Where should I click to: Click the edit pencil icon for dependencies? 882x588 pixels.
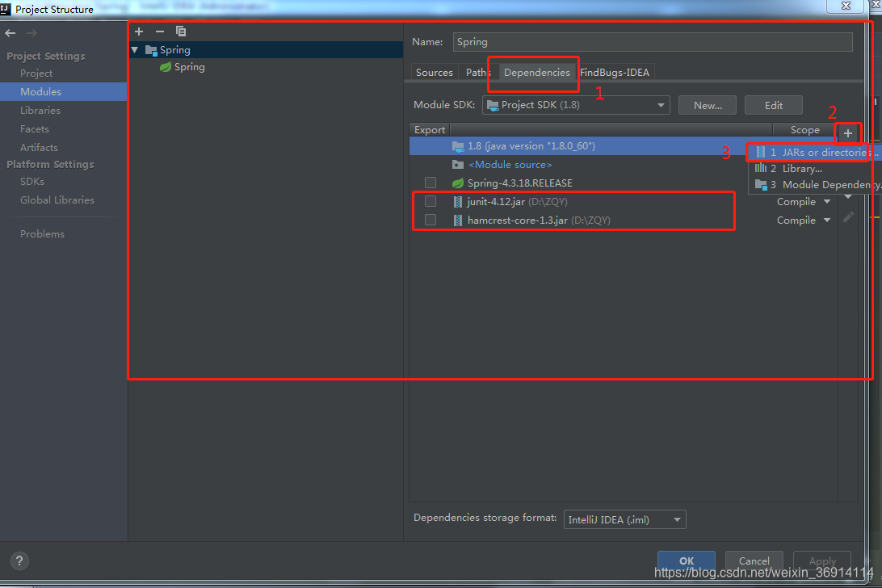848,217
